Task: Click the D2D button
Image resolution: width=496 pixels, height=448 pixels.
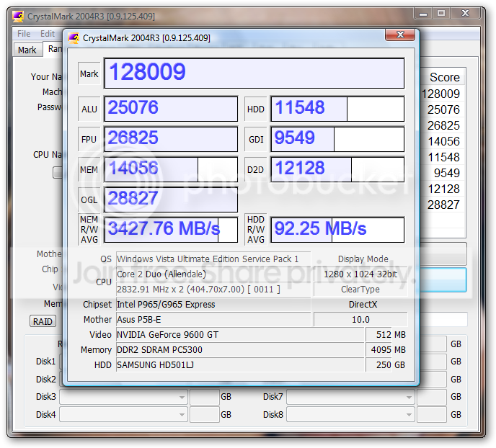Action: (256, 170)
